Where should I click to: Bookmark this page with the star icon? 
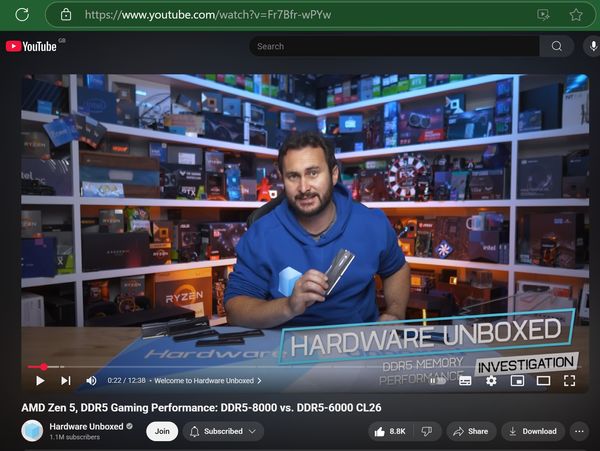576,15
